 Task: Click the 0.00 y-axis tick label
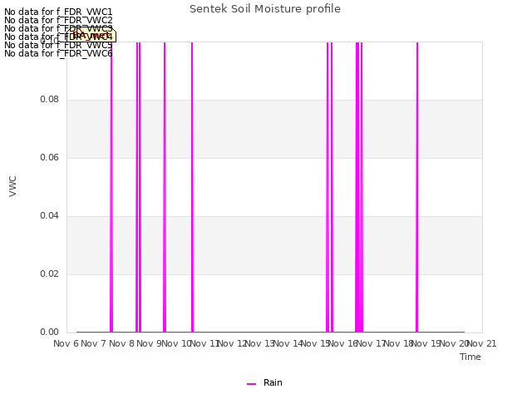coord(50,332)
